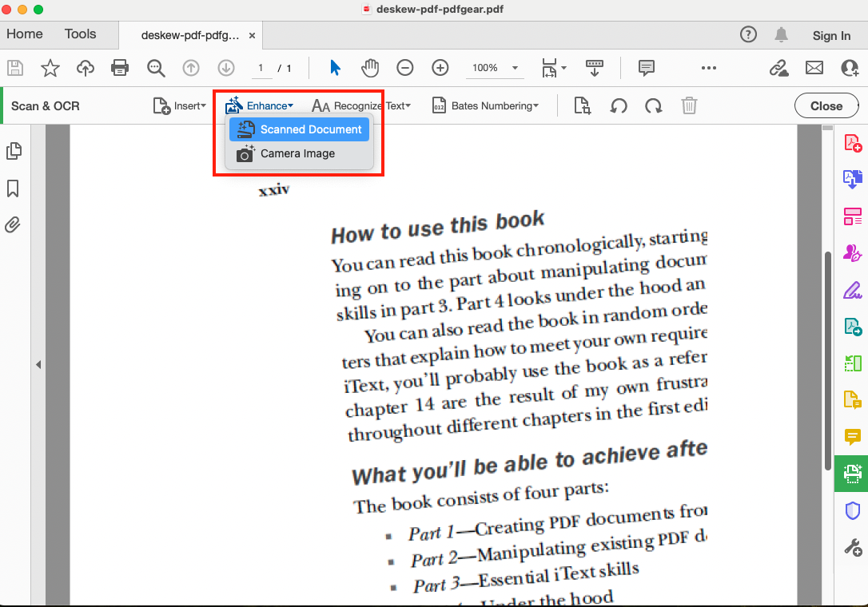Collapse the Enhance dropdown menu
The height and width of the screenshot is (607, 868).
tap(259, 105)
